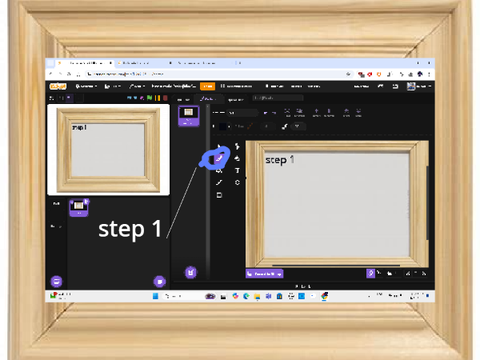Image resolution: width=480 pixels, height=360 pixels.
Task: Toggle the highlighted stage size button
Action: 69,98
